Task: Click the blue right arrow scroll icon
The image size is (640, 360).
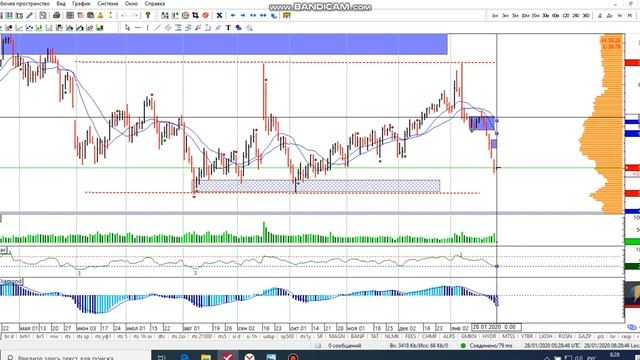Action: (x=243, y=16)
